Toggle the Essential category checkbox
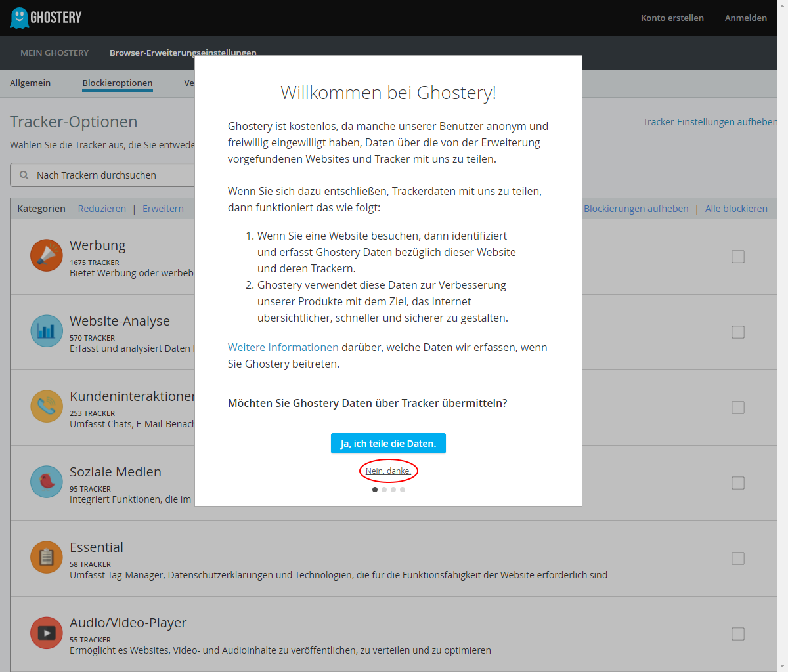This screenshot has height=672, width=788. coord(738,558)
